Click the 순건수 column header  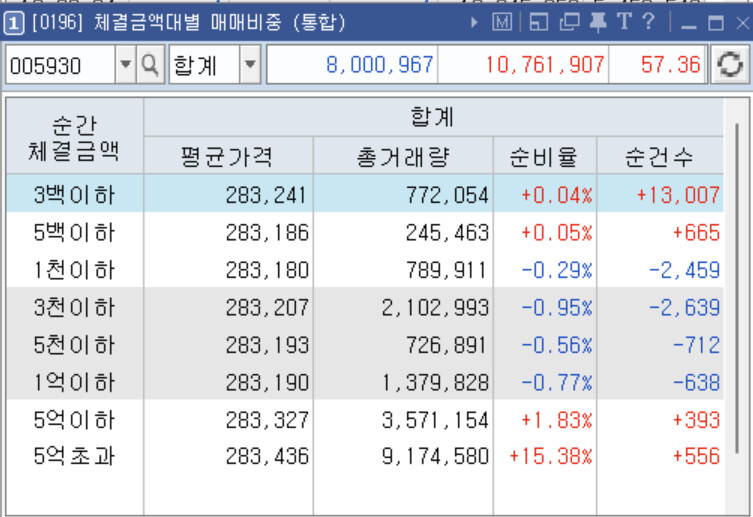point(660,156)
